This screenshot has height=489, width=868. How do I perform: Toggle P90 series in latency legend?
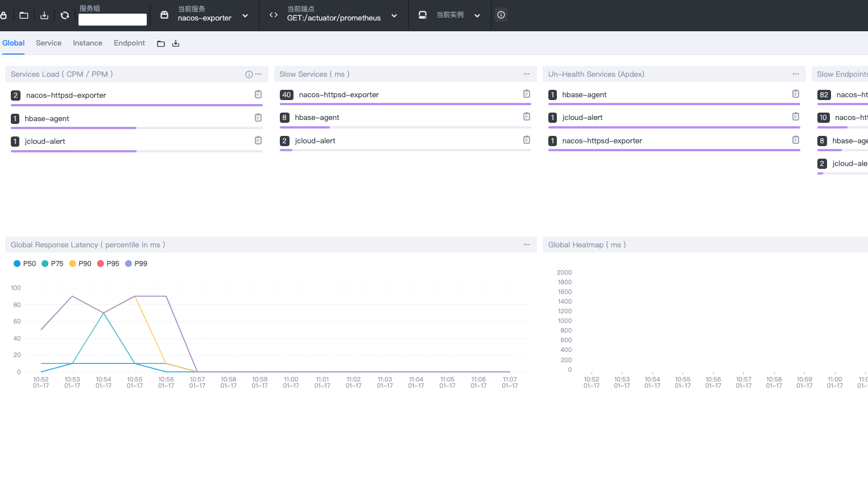click(80, 264)
